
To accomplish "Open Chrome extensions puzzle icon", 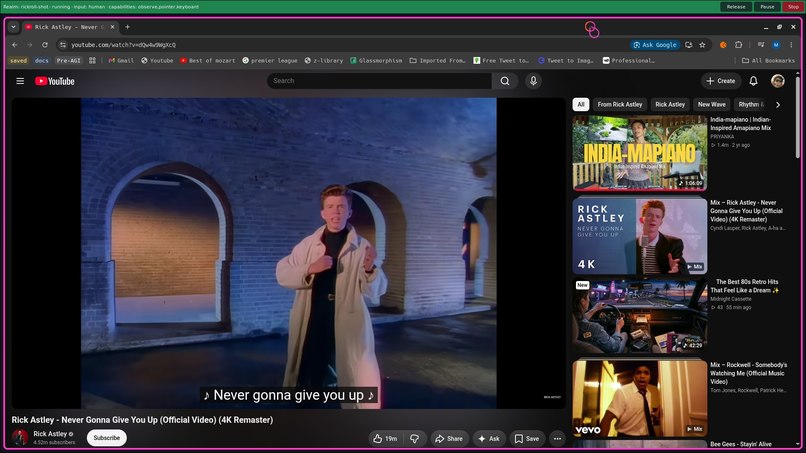I will click(x=739, y=45).
